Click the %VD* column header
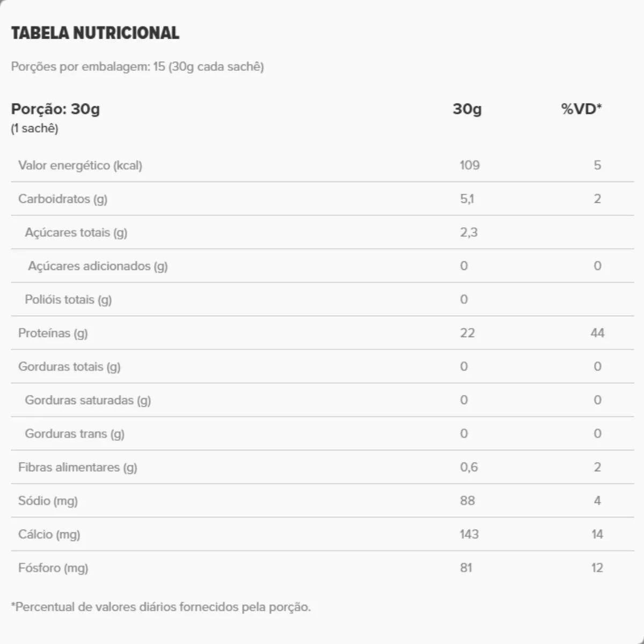 581,109
